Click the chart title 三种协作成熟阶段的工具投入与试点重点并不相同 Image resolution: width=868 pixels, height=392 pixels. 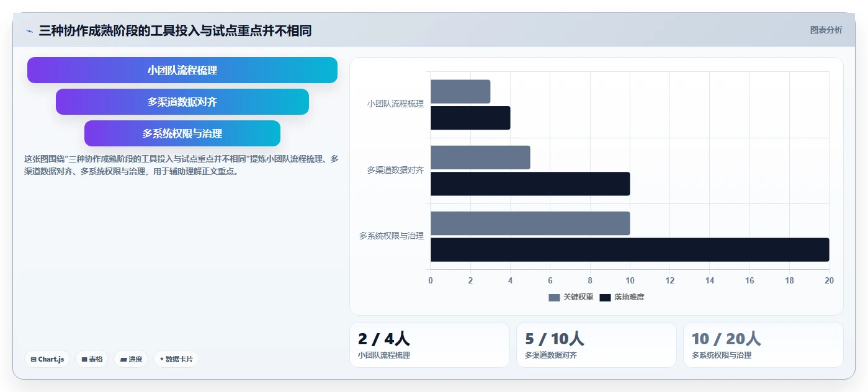[175, 30]
